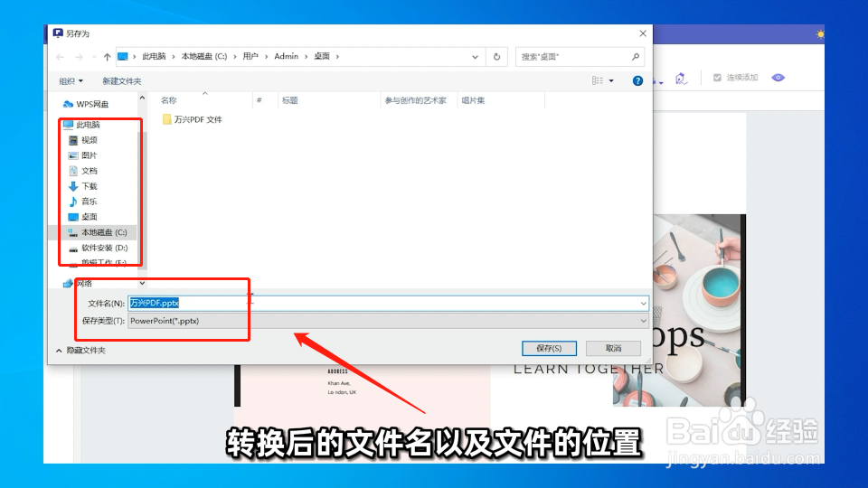Viewport: 868px width, 488px height.
Task: Open the 组织 menu
Action: point(71,81)
